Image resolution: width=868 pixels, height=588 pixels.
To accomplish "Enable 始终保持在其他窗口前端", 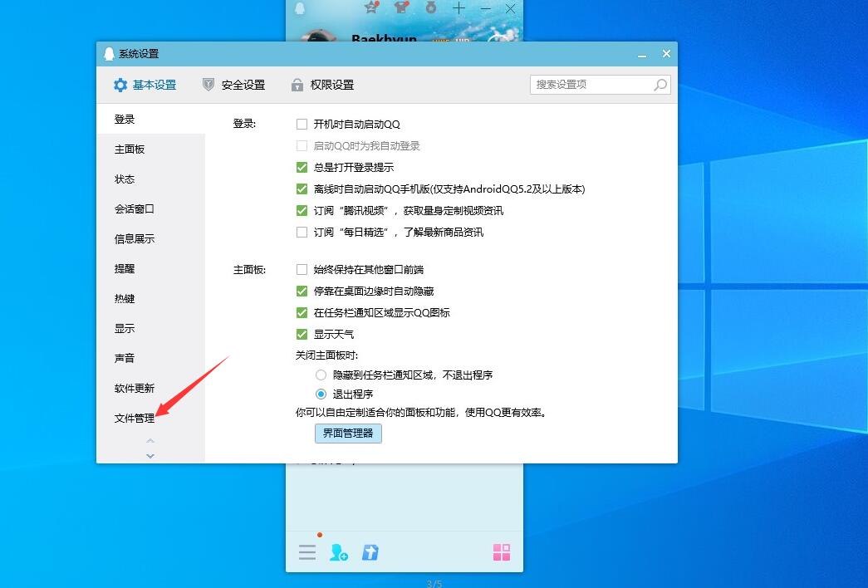I will (x=302, y=270).
